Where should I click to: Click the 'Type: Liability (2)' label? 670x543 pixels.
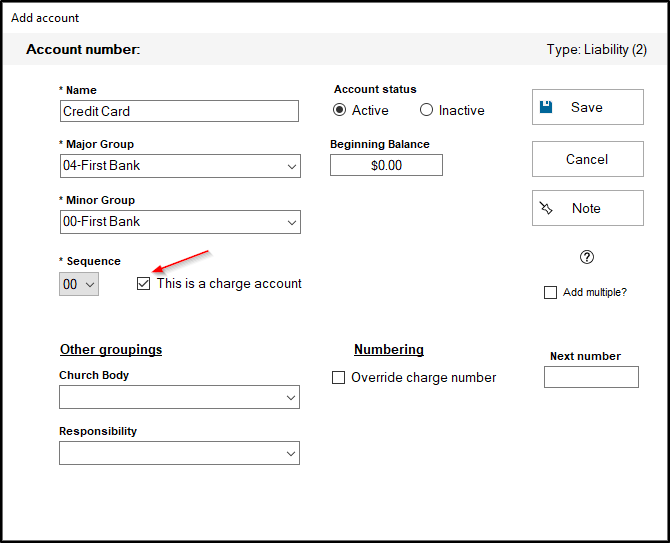603,49
